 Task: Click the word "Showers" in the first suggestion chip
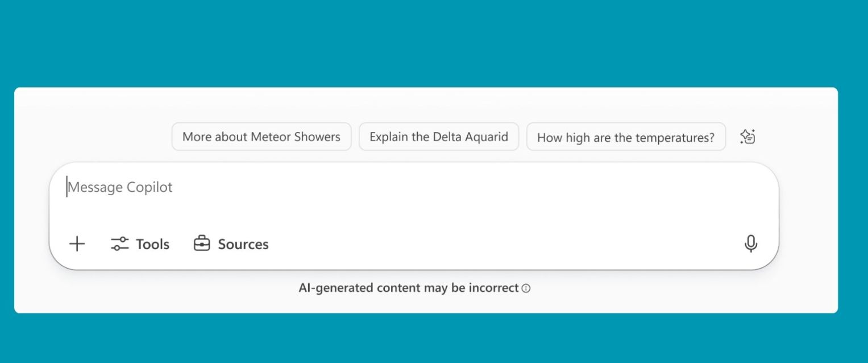pos(317,137)
